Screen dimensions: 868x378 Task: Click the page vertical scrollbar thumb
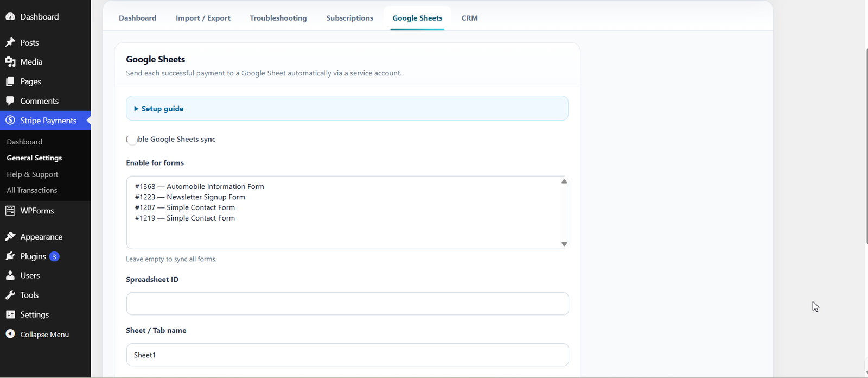(866, 146)
